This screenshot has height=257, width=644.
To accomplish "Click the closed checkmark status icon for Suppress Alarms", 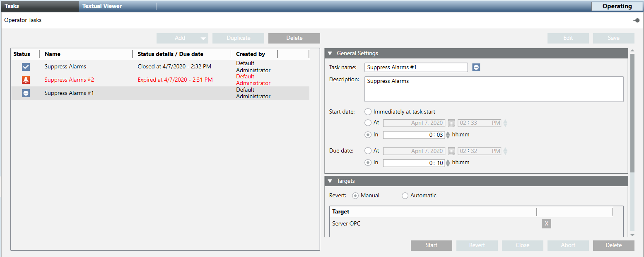I will 26,67.
